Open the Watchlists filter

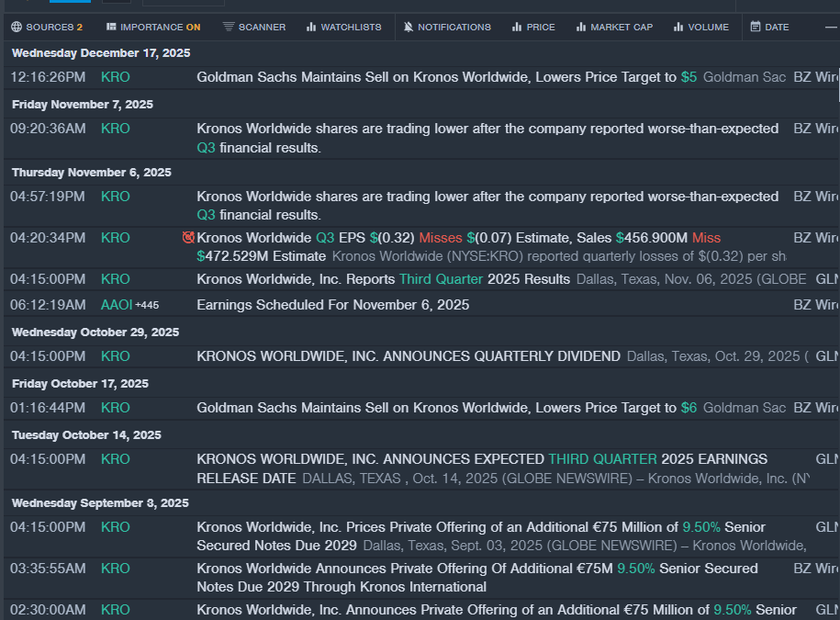(343, 27)
